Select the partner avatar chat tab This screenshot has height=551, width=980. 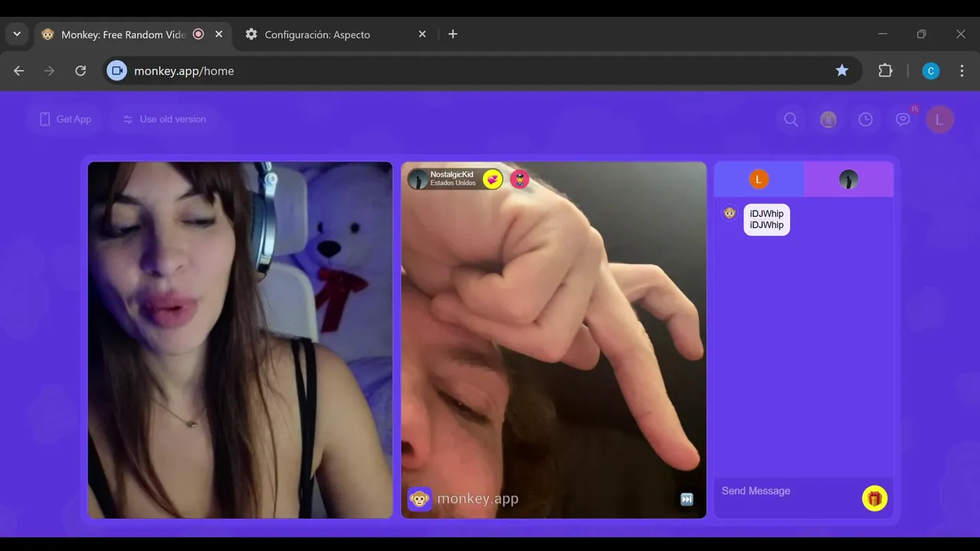click(x=848, y=180)
